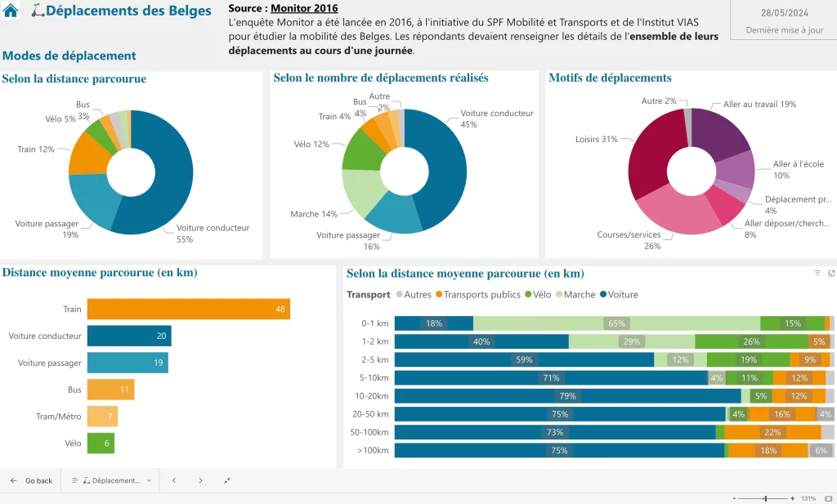Click the fit to page icon
This screenshot has height=504, width=837.
[x=828, y=498]
